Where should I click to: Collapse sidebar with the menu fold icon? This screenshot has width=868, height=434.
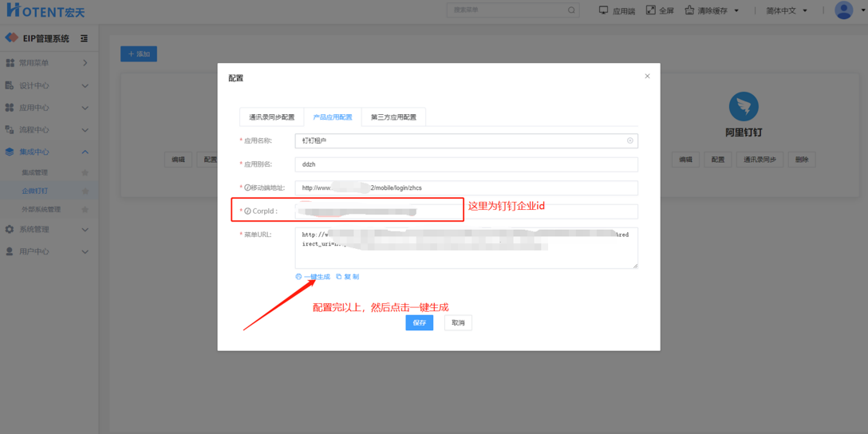tap(84, 38)
